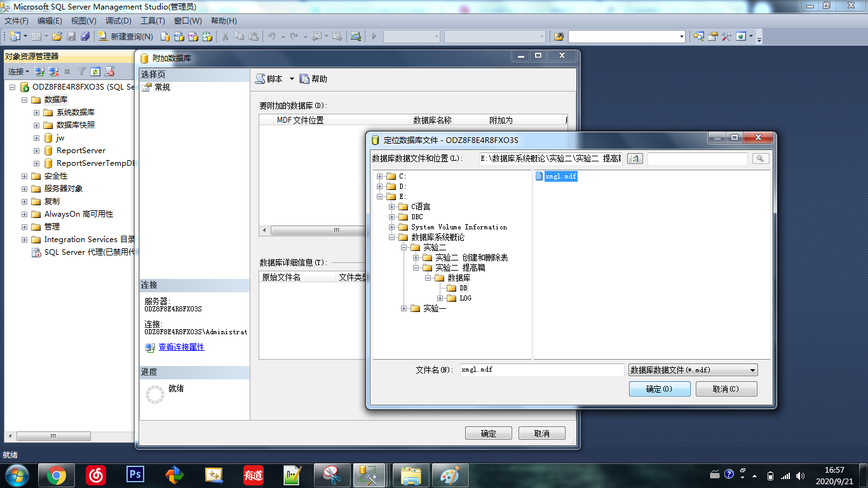Viewport: 868px width, 488px height.
Task: Click the Filter funnel icon in Object Explorer
Action: pos(81,72)
